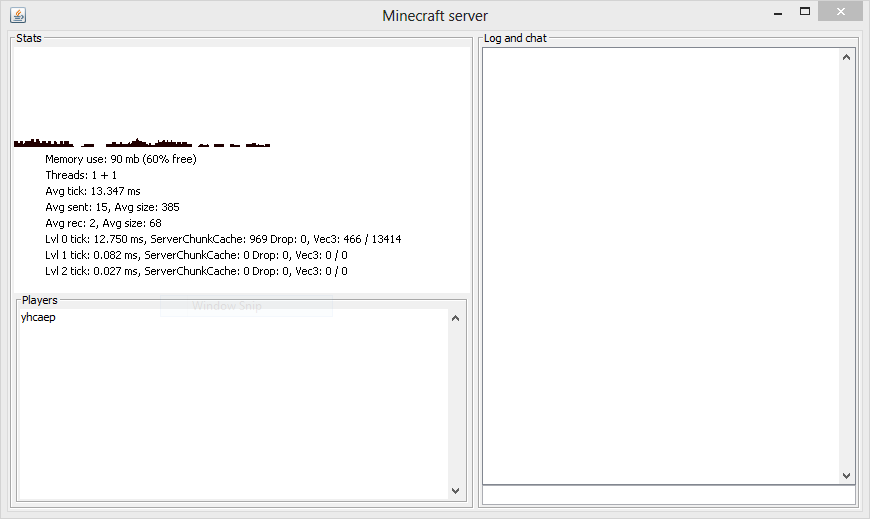
Task: Minimize the Minecraft server window
Action: (778, 12)
